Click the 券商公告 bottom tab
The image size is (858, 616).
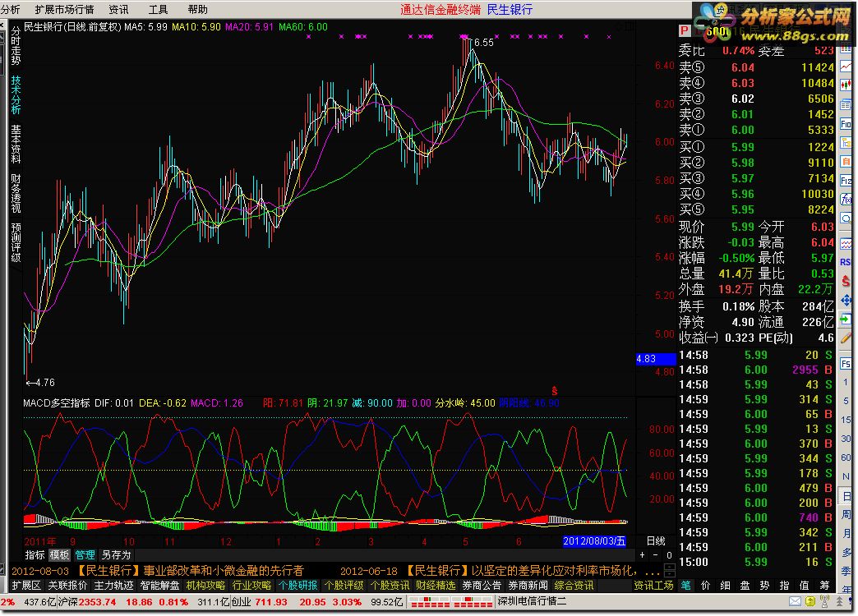click(x=482, y=586)
